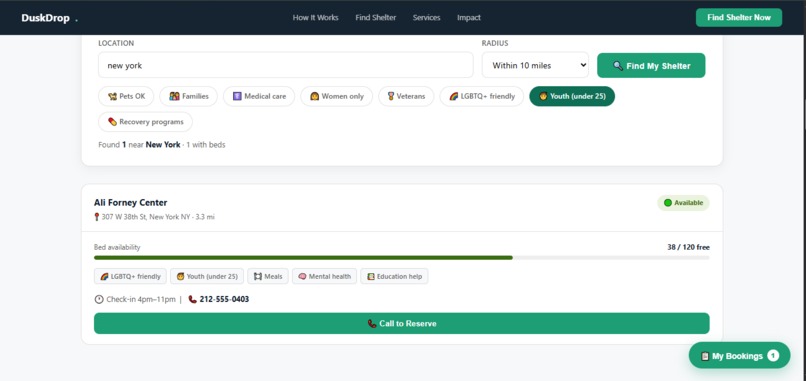Click the RADIUS field label
This screenshot has height=381, width=806.
494,43
